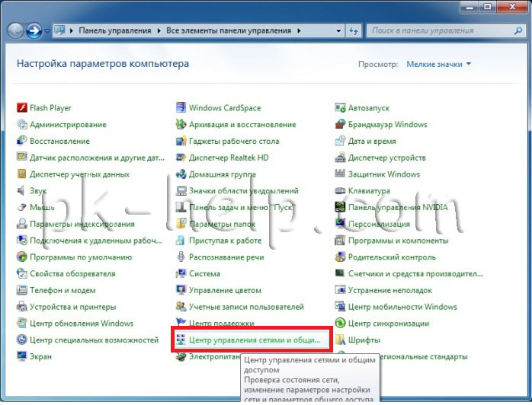Open the Восстановление icon
This screenshot has height=405, width=532.
click(21, 141)
